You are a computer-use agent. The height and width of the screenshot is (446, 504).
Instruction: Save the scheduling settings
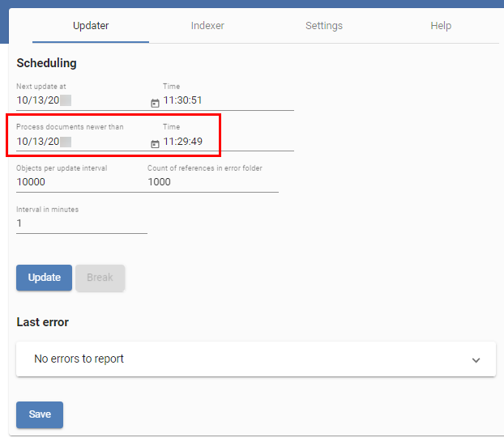[x=40, y=414]
